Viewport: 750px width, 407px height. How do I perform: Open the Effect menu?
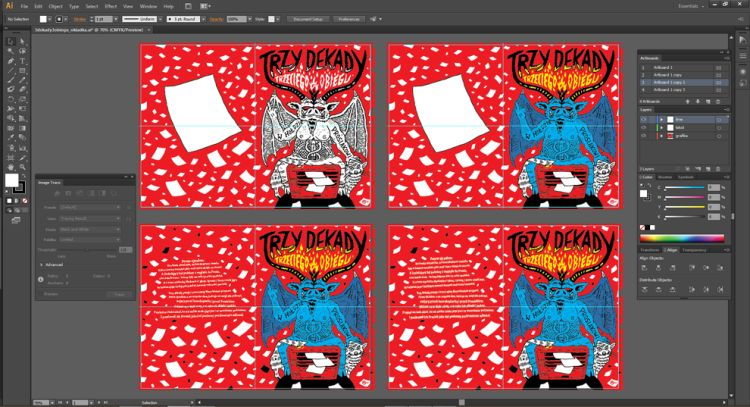coord(110,6)
